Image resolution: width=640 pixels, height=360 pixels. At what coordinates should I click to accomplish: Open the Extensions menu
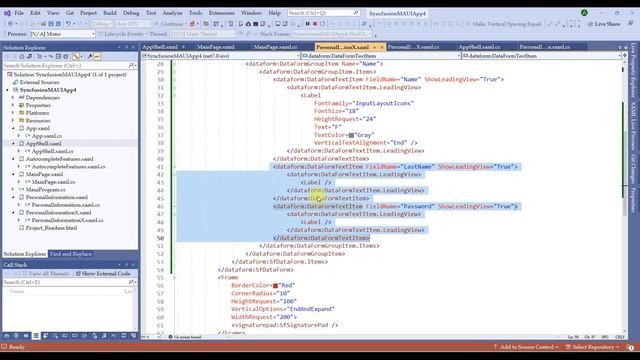tap(222, 13)
